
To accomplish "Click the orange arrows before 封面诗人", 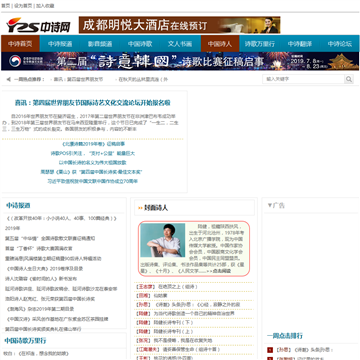I will (140, 208).
